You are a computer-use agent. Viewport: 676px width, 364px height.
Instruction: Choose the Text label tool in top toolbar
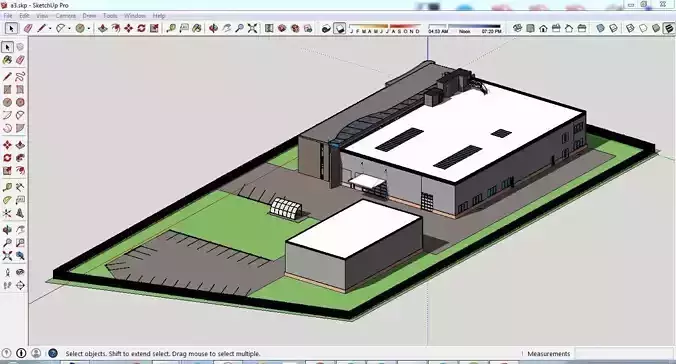[x=184, y=28]
